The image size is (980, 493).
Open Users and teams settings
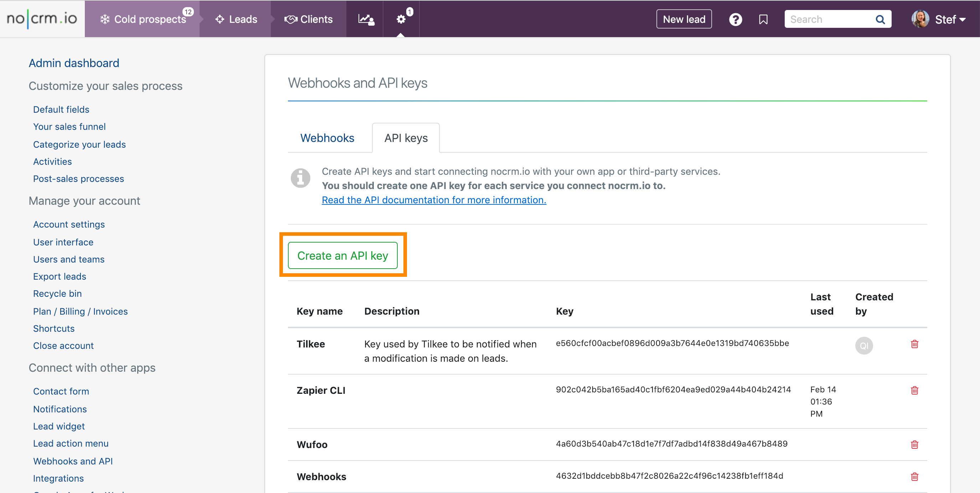click(x=69, y=259)
